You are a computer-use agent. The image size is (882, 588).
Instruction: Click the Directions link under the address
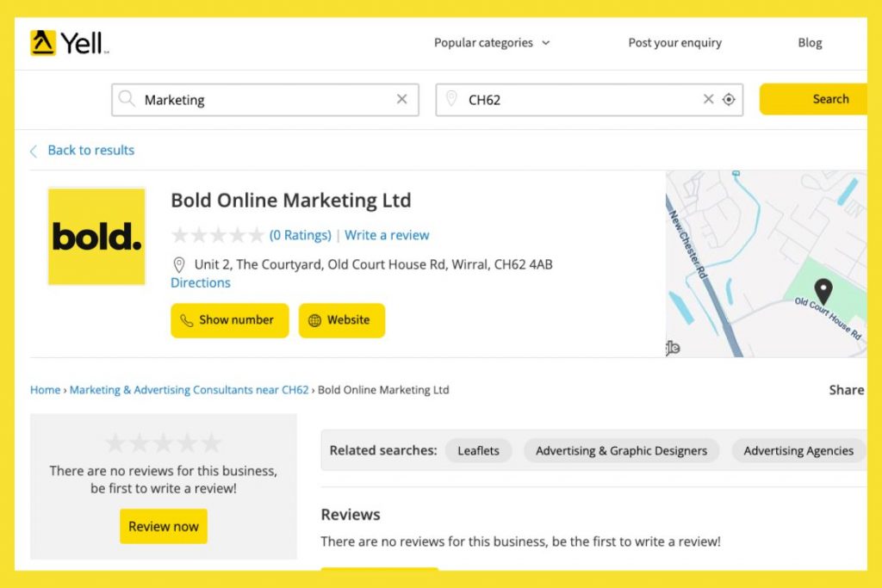[201, 282]
